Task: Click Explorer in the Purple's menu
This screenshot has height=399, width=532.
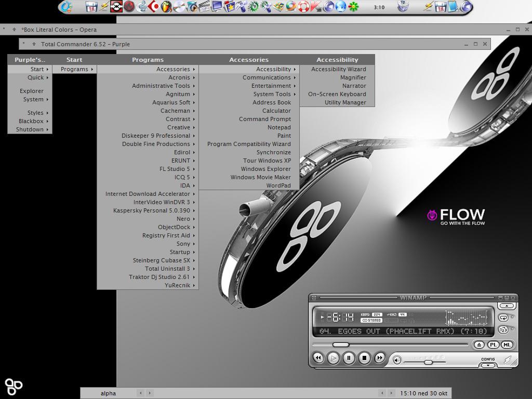Action: [x=30, y=91]
